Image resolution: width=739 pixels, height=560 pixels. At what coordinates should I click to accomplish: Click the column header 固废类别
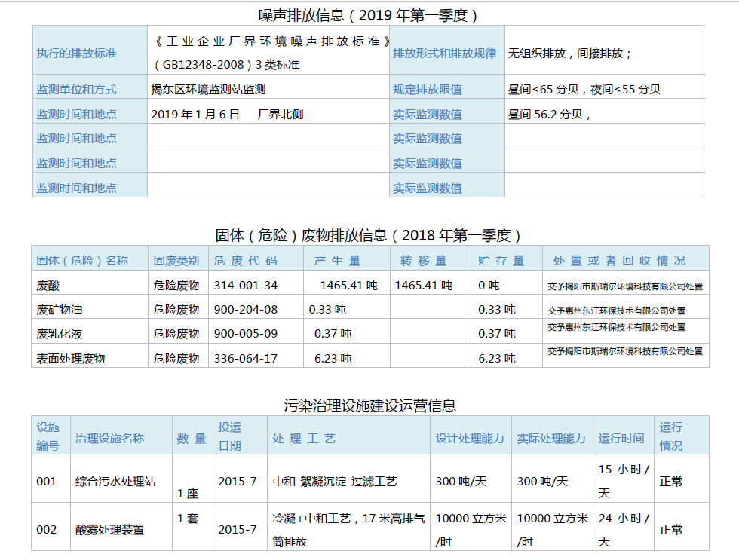(x=176, y=261)
